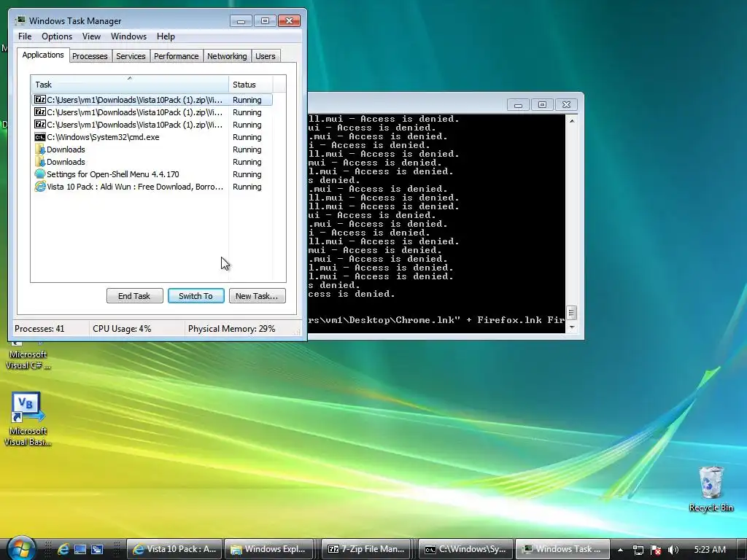
Task: Click the scroll up arrow in the command prompt window
Action: click(572, 121)
